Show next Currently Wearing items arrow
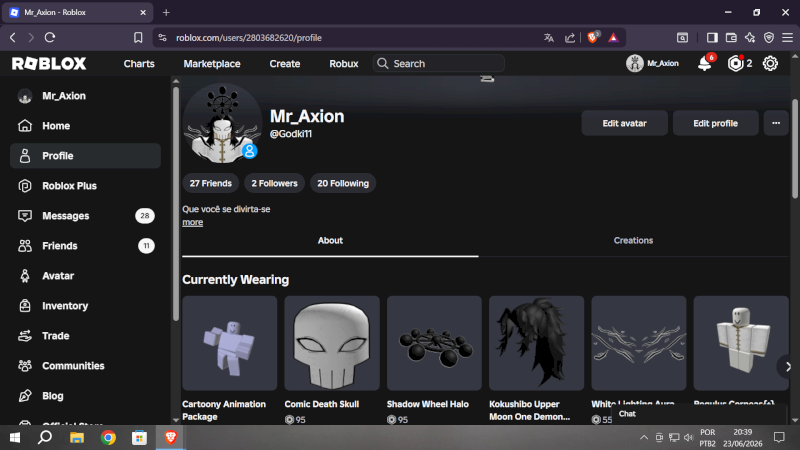Viewport: 800px width, 450px height. (x=787, y=366)
